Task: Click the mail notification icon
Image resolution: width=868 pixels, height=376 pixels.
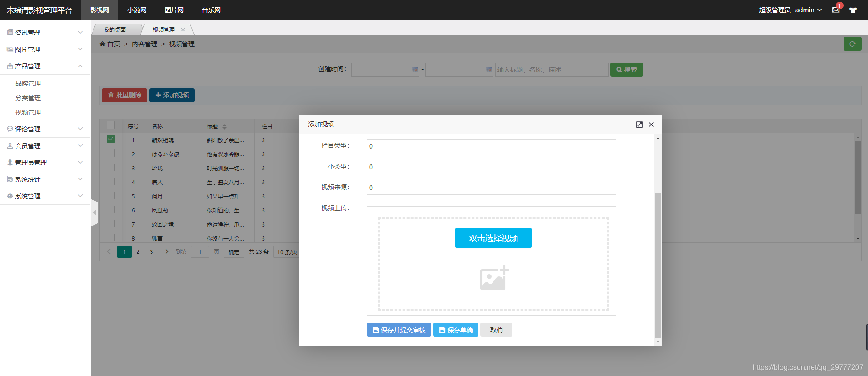Action: [836, 10]
